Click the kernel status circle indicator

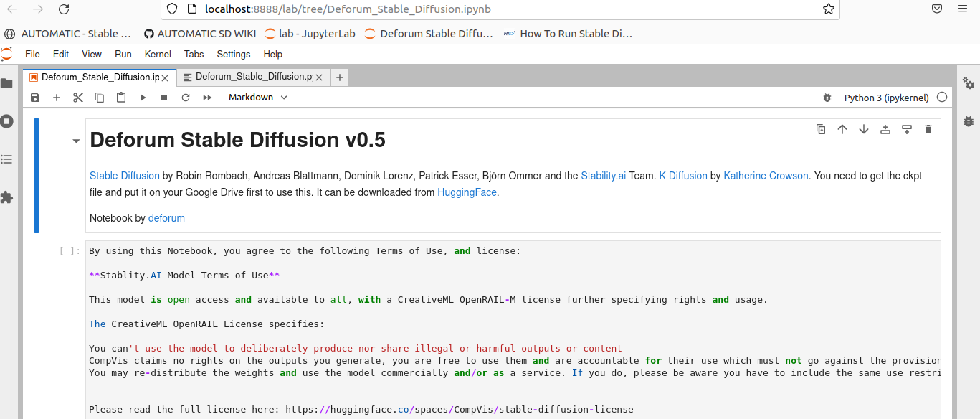click(942, 97)
